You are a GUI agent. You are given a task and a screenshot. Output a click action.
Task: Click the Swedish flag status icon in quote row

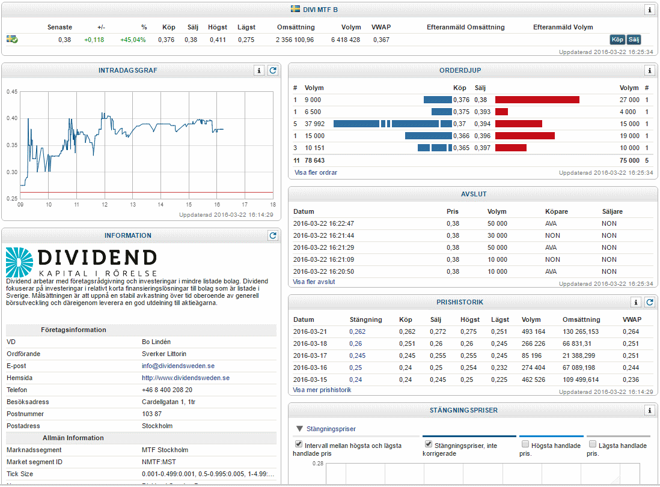pos(12,39)
